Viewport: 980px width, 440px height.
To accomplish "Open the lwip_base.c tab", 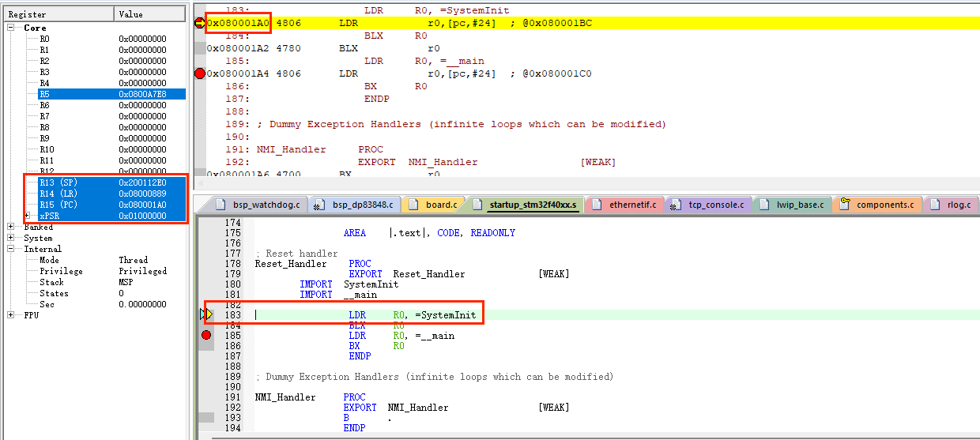I will pos(792,205).
